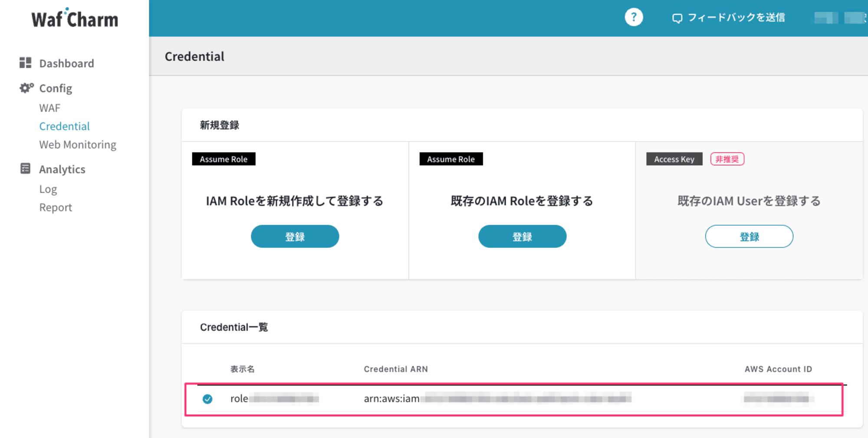
Task: Click the 表示名 column header
Action: [x=242, y=369]
